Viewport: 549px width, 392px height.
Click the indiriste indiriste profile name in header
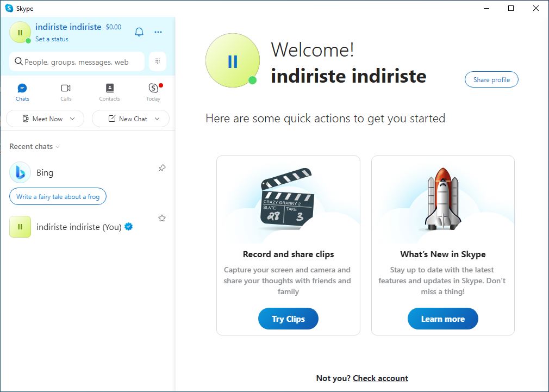pos(68,27)
